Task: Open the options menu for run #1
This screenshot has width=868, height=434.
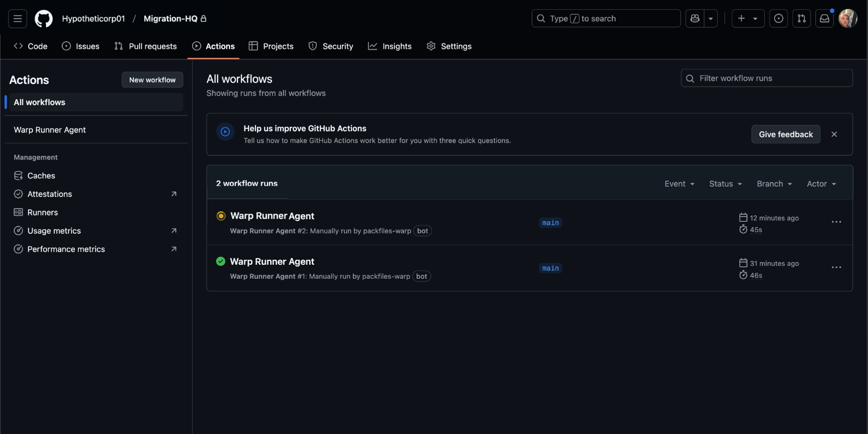Action: point(837,267)
